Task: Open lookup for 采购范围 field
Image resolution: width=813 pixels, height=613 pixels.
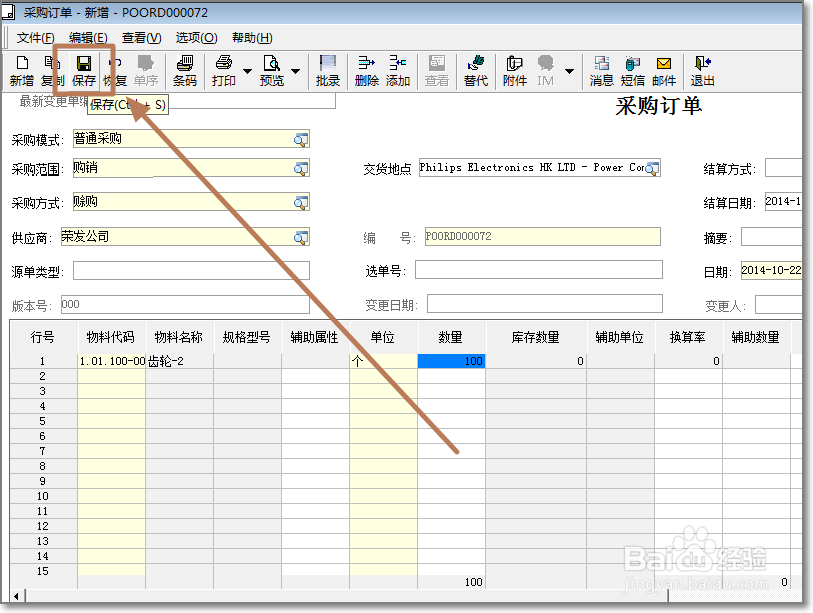Action: (x=301, y=169)
